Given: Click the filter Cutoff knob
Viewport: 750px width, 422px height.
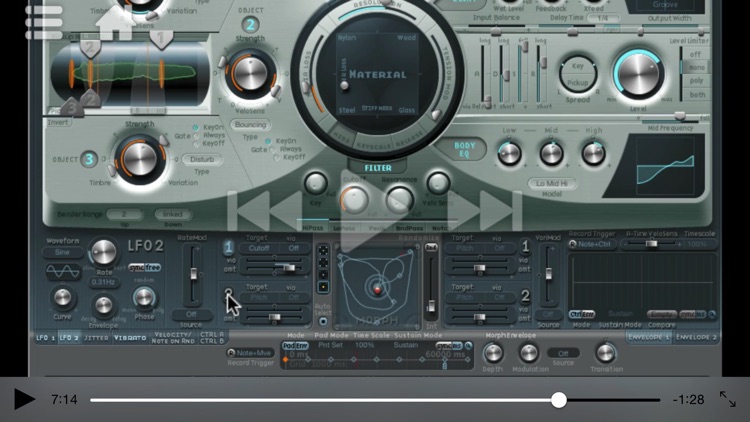Looking at the screenshot, I should [354, 200].
